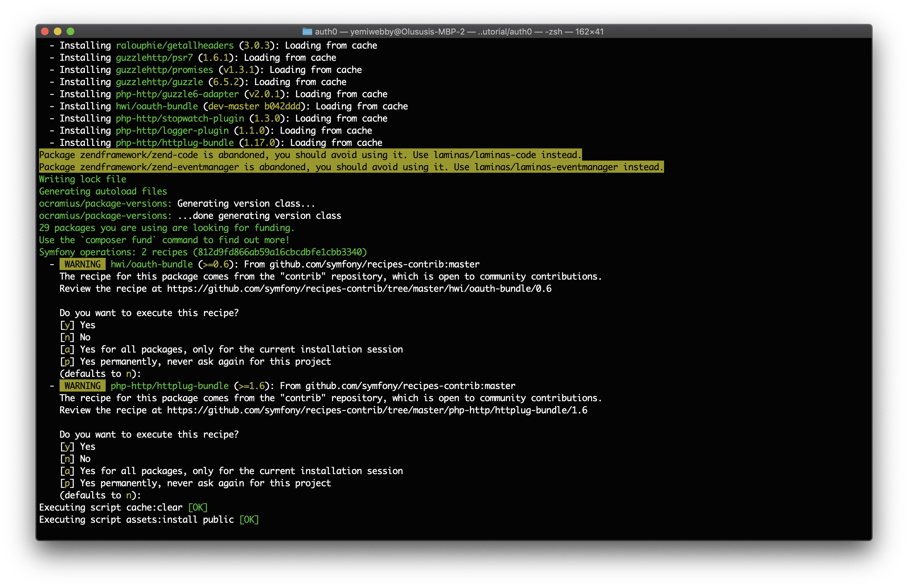Click the zend-eventmanager abandoned warning line
This screenshot has width=908, height=588.
(351, 167)
